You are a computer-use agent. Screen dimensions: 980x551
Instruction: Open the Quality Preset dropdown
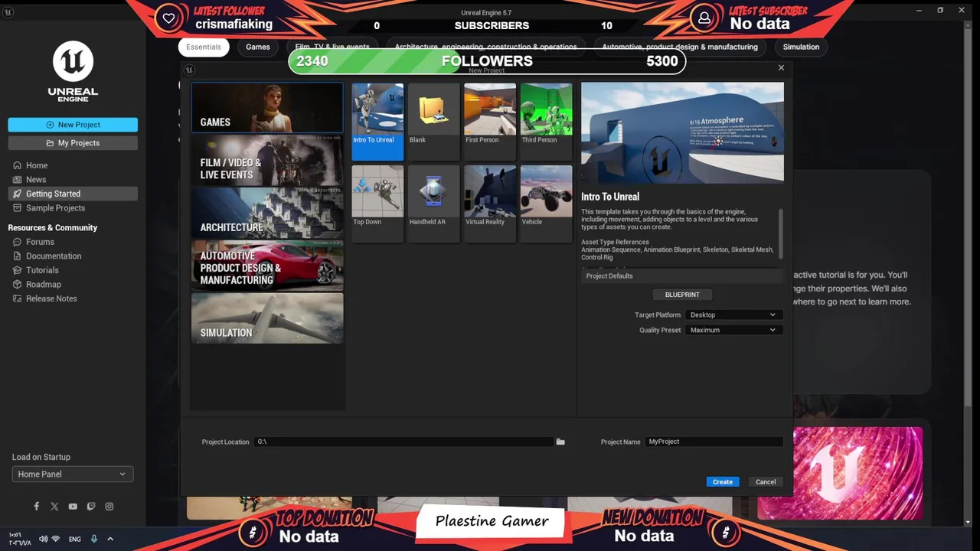[733, 330]
